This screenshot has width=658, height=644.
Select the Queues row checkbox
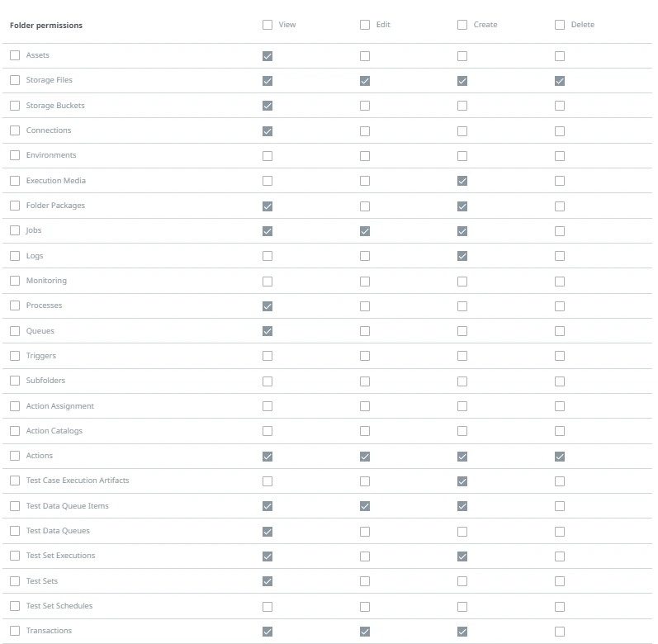15,331
